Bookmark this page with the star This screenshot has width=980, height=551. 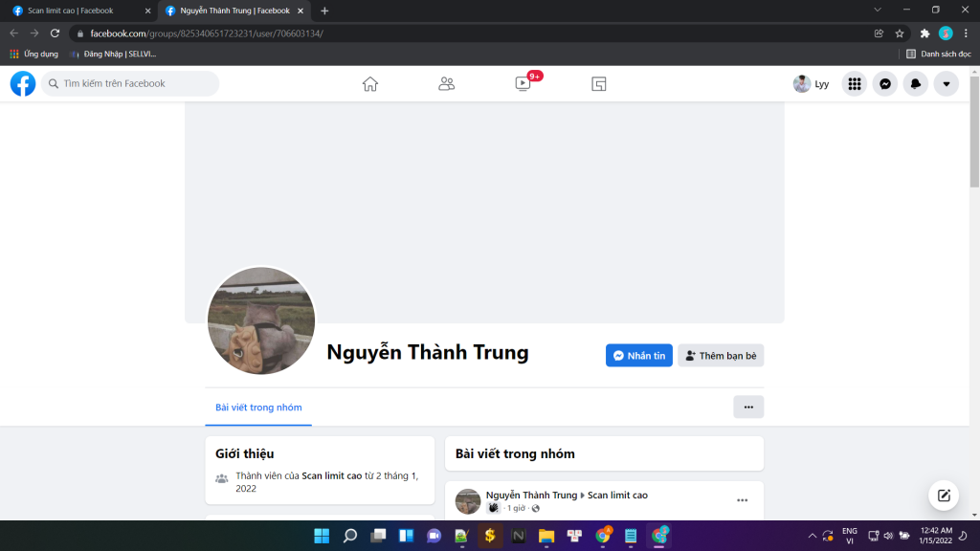point(900,33)
